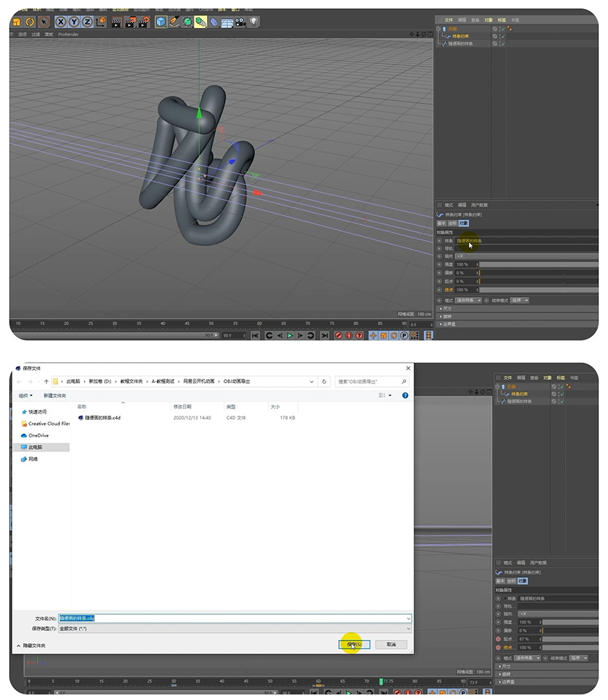The height and width of the screenshot is (700, 608).
Task: Add a cube primitive from the toolbar
Action: [x=161, y=22]
